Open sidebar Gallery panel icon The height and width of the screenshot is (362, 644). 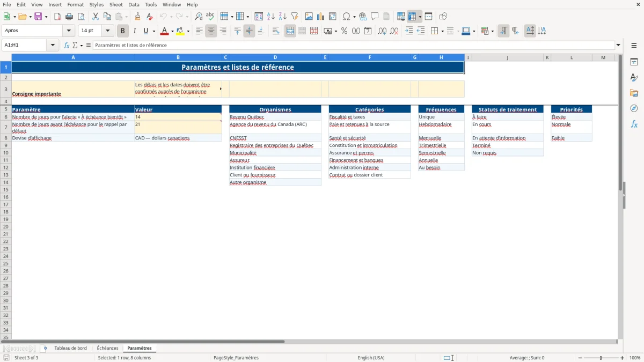point(634,93)
